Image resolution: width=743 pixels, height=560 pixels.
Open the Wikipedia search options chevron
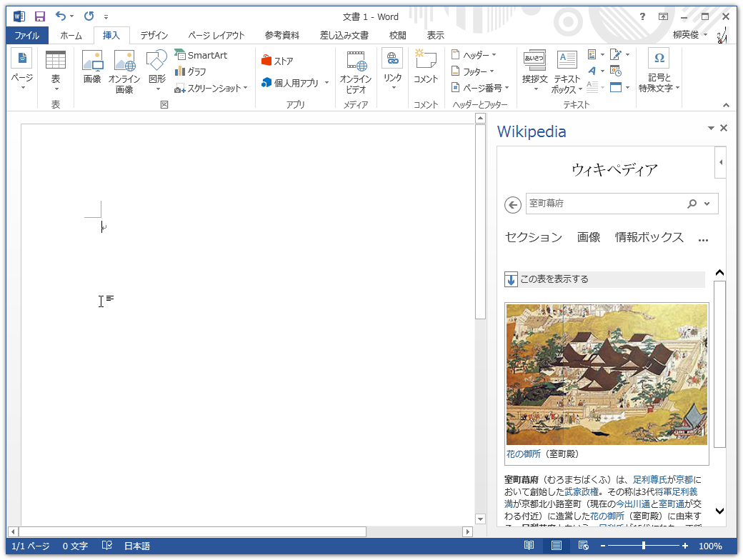click(708, 204)
